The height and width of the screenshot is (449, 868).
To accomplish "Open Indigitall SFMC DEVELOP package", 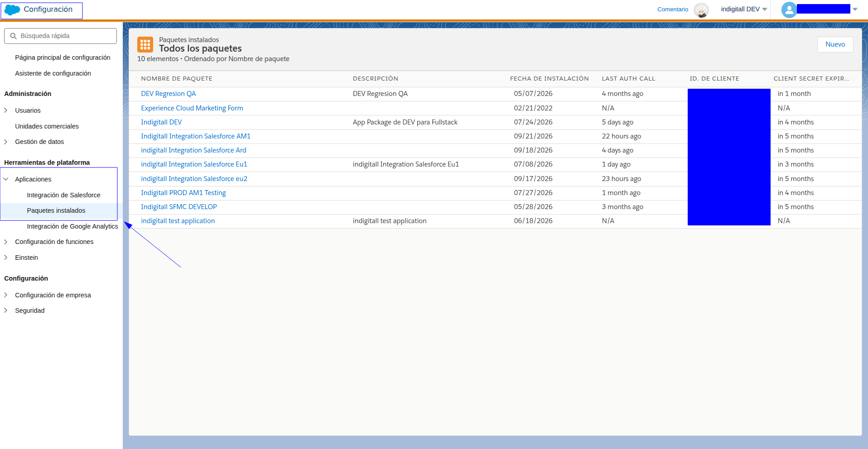I will tap(179, 207).
